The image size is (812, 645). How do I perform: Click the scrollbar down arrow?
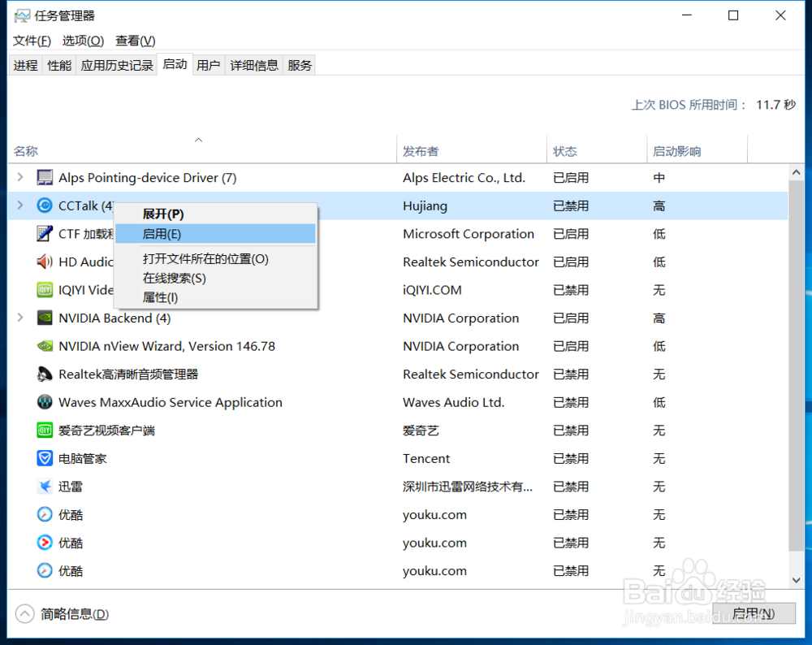(x=797, y=580)
